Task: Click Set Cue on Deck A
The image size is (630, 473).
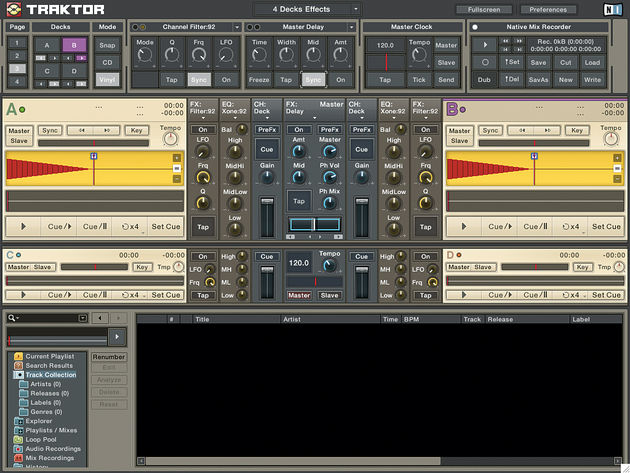Action: tap(166, 227)
